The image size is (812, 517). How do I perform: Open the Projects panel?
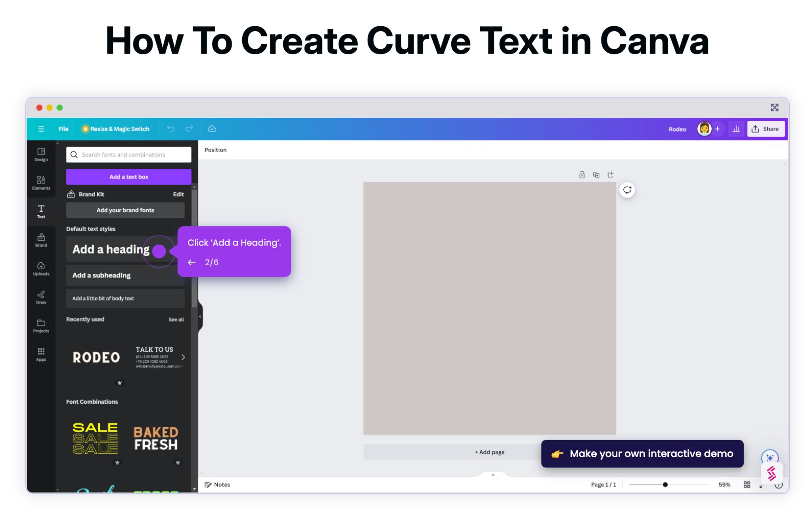point(41,325)
